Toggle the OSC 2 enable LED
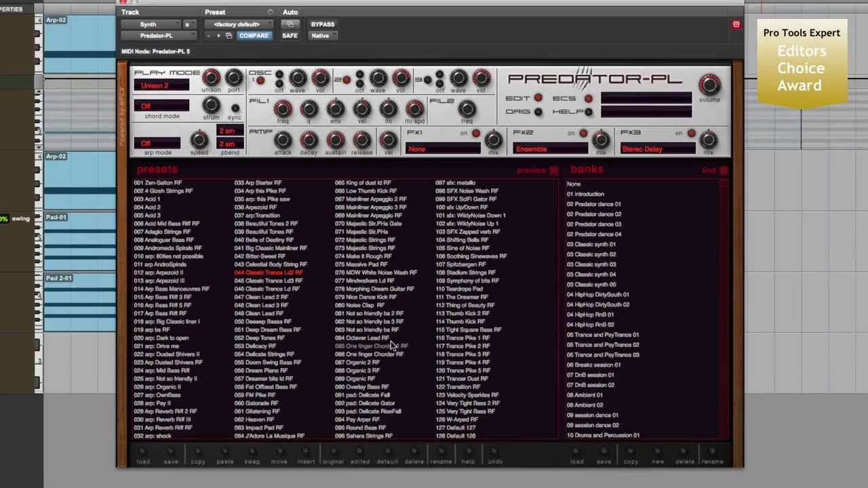 point(347,81)
